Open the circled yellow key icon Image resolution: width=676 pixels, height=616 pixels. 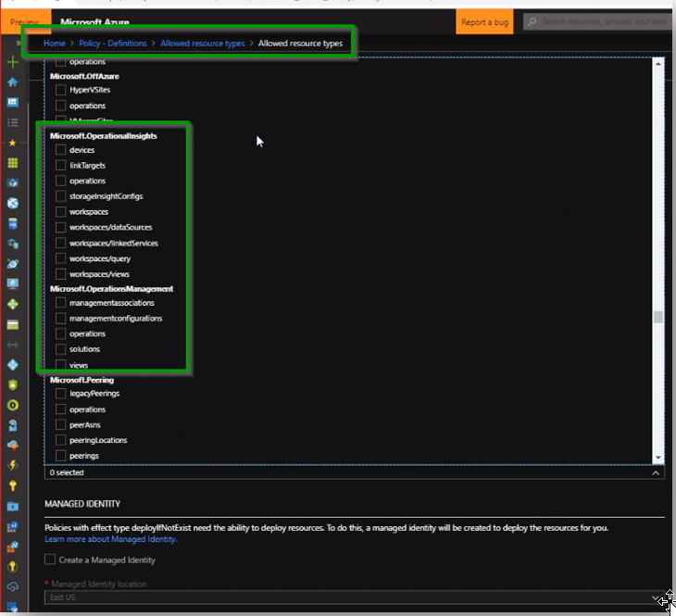point(13,566)
